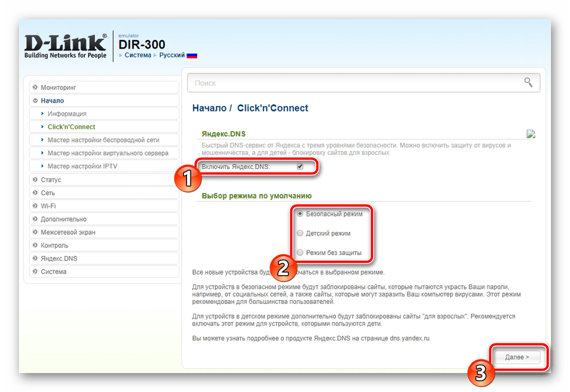The width and height of the screenshot is (570, 392).
Task: Select Безопасный режим radio button
Action: coord(300,213)
